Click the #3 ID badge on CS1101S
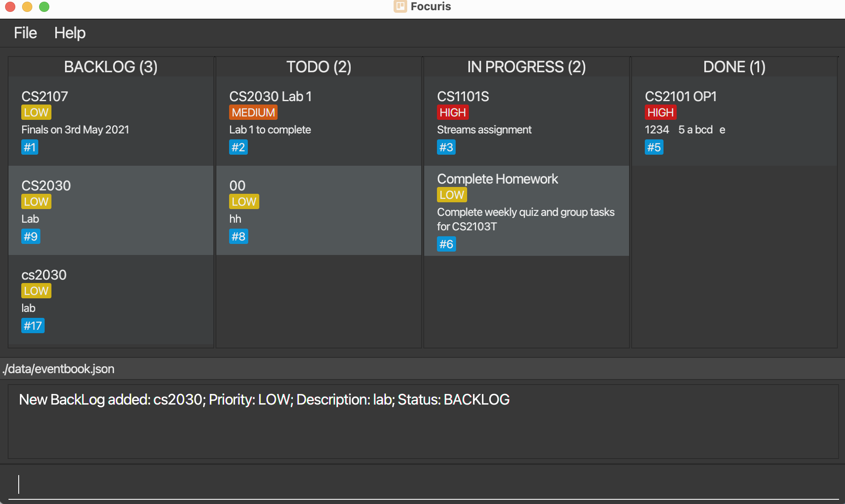Viewport: 845px width, 504px height. (446, 147)
